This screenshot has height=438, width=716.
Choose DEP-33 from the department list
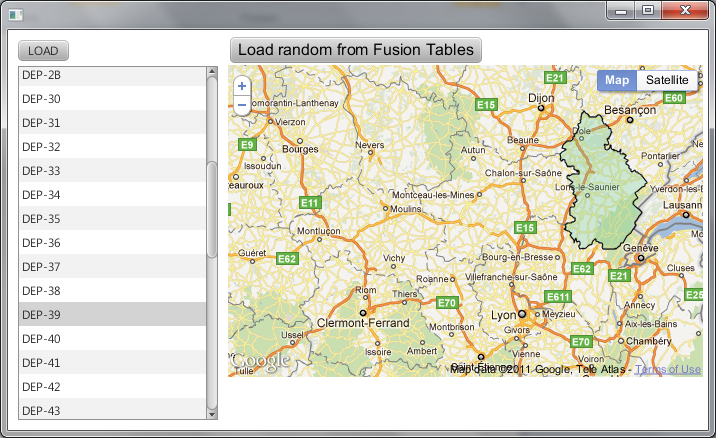point(112,171)
